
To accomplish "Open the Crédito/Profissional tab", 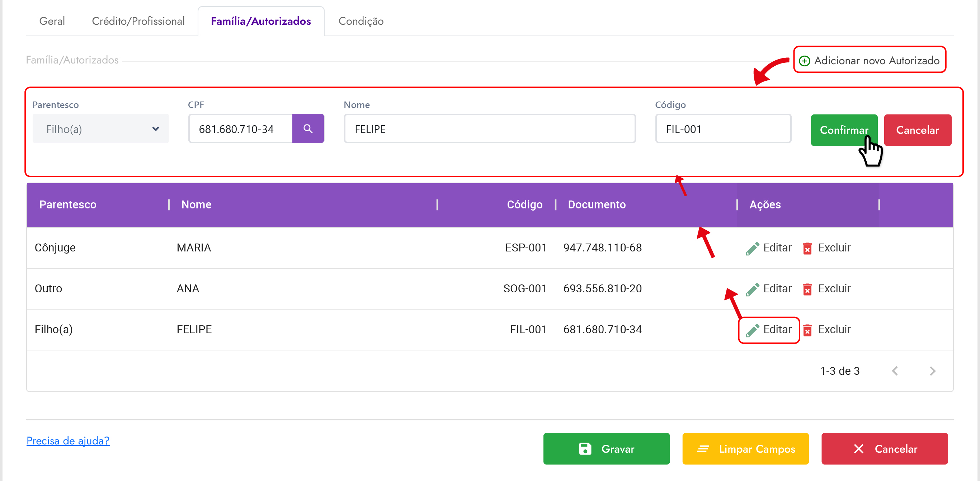I will tap(138, 21).
